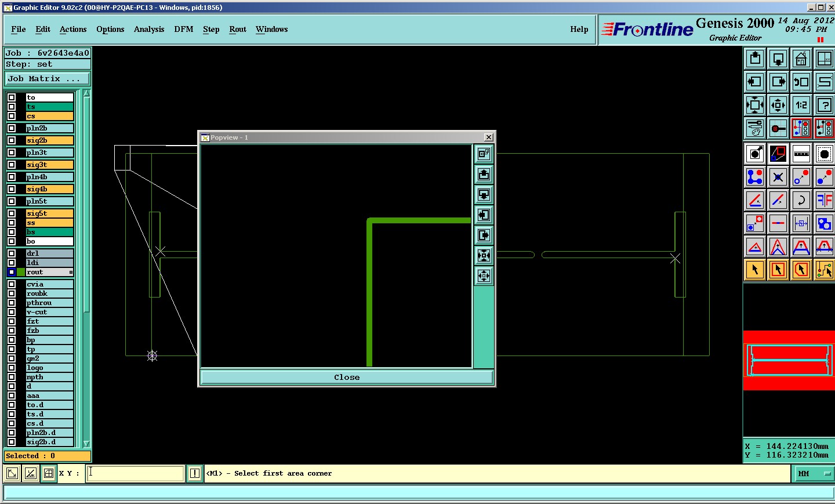Click the Close button in Popview
Image resolution: width=835 pixels, height=504 pixels.
(x=347, y=377)
